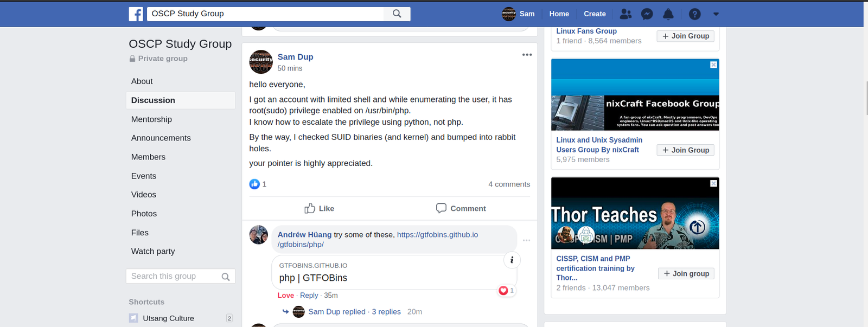Click Sam Dup's post avatar
The height and width of the screenshot is (327, 868).
click(261, 62)
